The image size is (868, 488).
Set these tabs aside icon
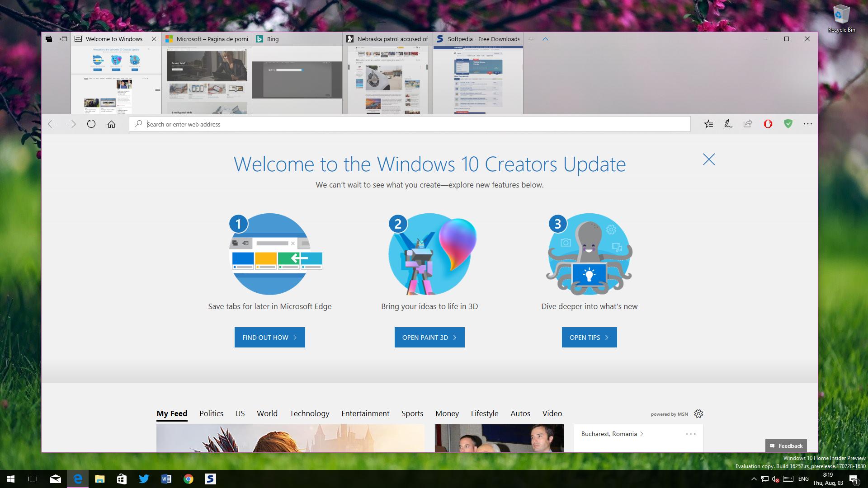coord(64,39)
